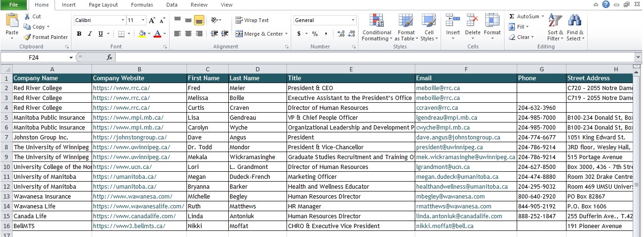
Task: Switch to the Formulas tab
Action: pos(142,5)
